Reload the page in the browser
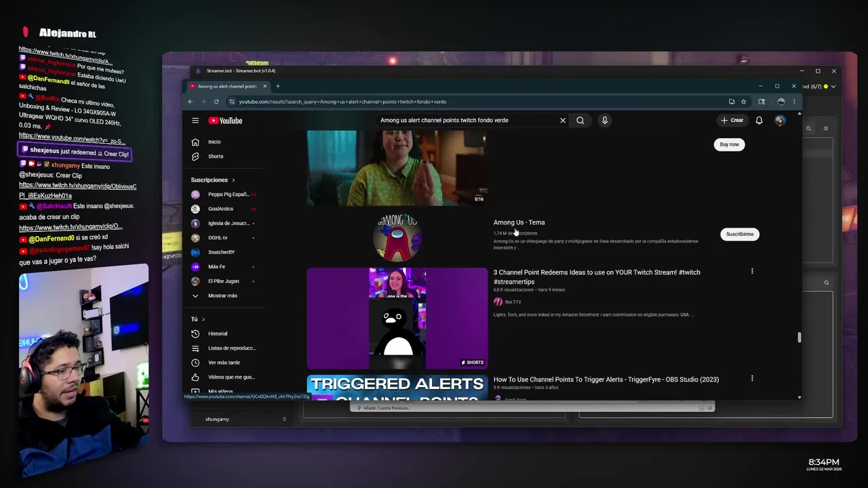The width and height of the screenshot is (868, 488). tap(216, 102)
